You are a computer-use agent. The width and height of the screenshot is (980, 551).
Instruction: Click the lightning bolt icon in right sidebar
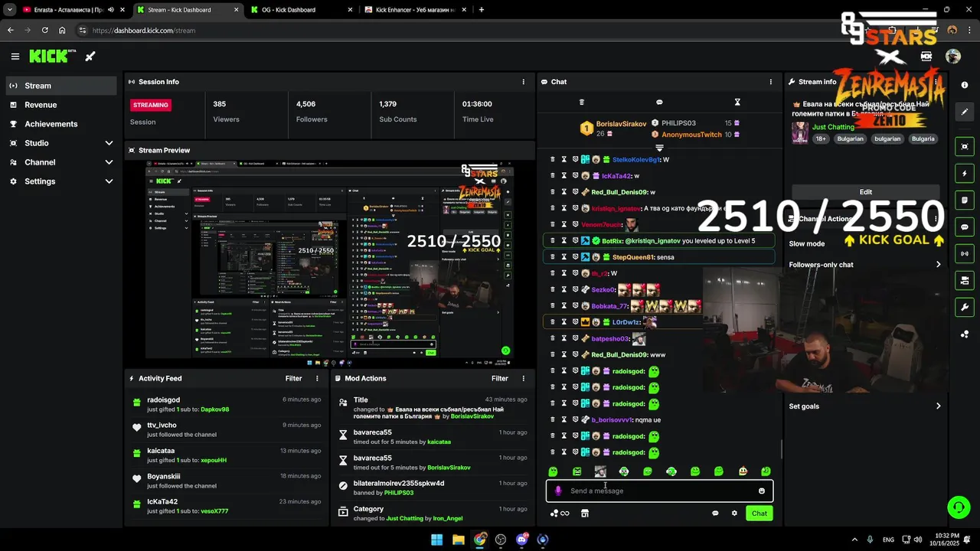tap(965, 174)
